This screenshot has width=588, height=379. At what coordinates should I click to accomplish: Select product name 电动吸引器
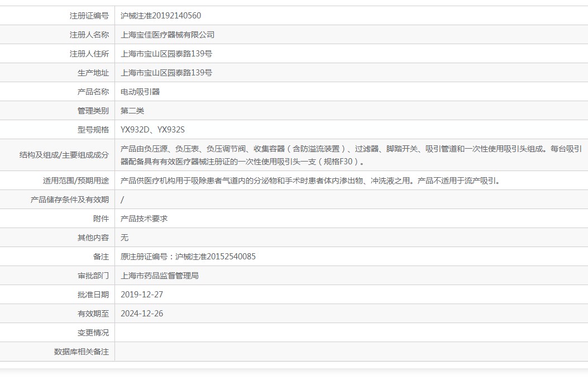pos(140,92)
